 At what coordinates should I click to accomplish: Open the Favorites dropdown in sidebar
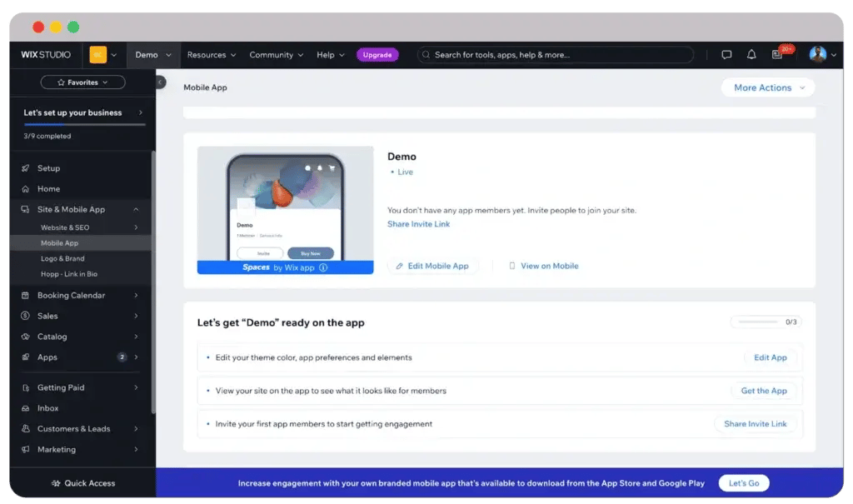(82, 82)
